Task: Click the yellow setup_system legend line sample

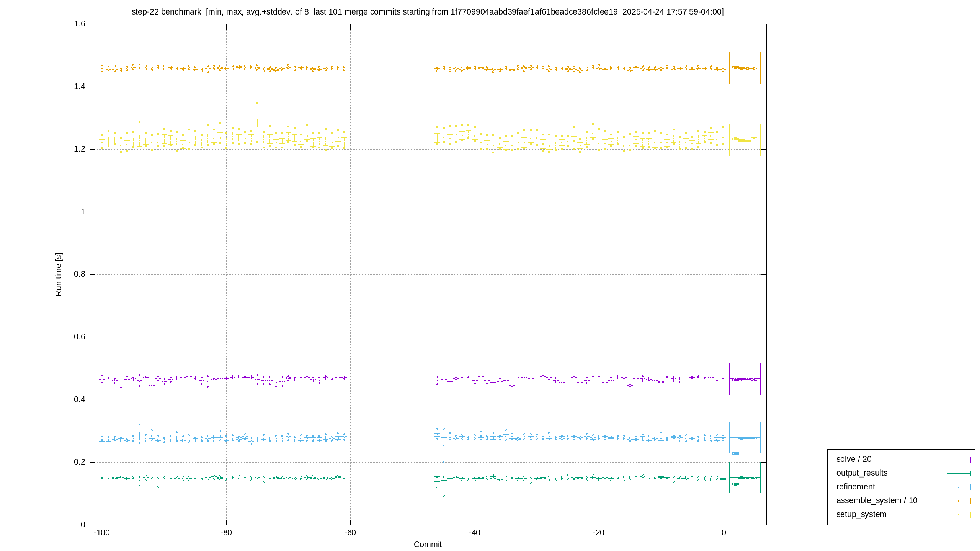Action: [959, 515]
